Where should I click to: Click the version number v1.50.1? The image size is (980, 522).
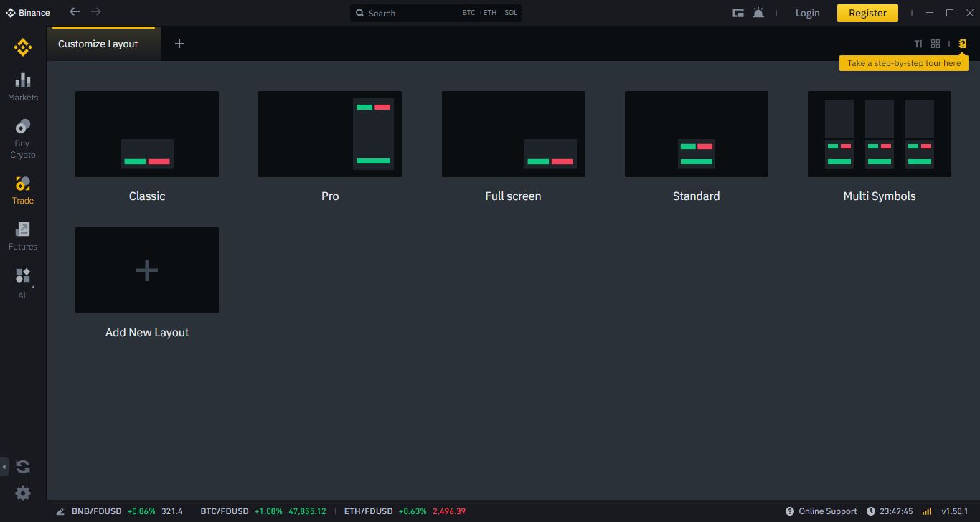[x=955, y=511]
